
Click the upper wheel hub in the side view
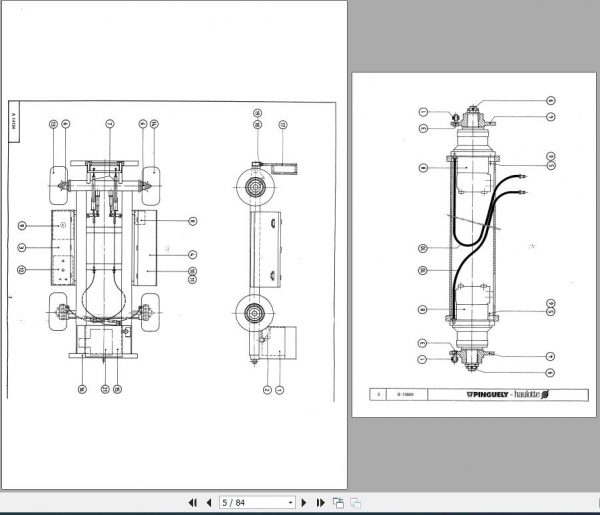tap(255, 187)
